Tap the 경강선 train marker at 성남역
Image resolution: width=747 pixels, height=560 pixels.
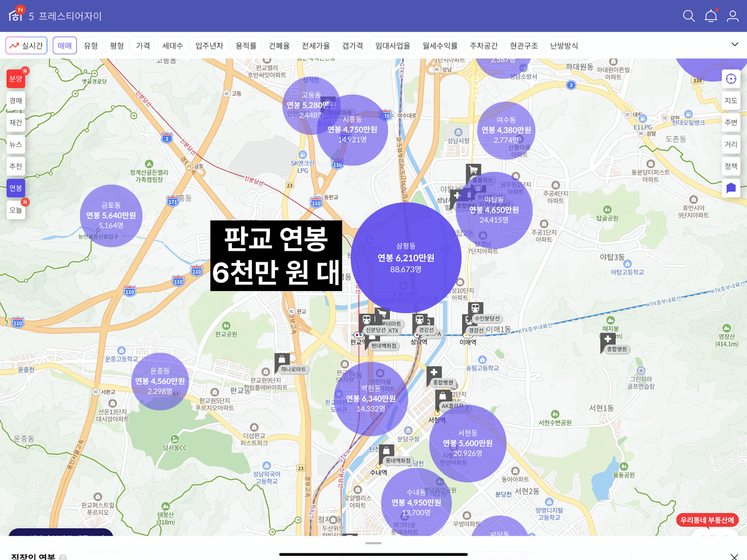coord(420,320)
